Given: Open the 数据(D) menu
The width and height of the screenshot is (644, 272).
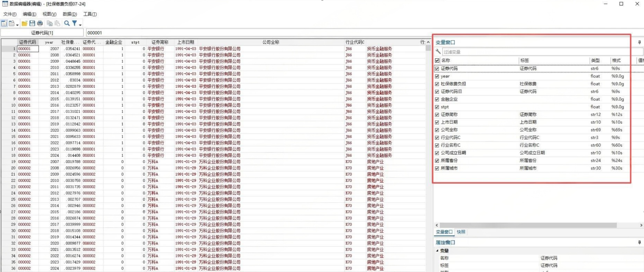Looking at the screenshot, I should [70, 14].
